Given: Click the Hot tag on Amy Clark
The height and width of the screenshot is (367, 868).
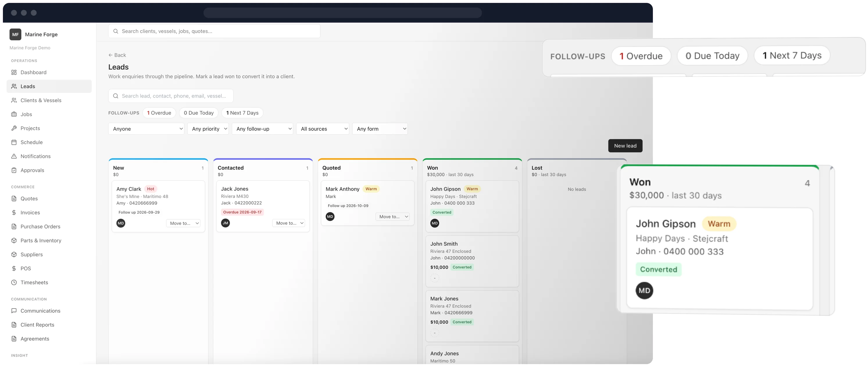Looking at the screenshot, I should 151,189.
